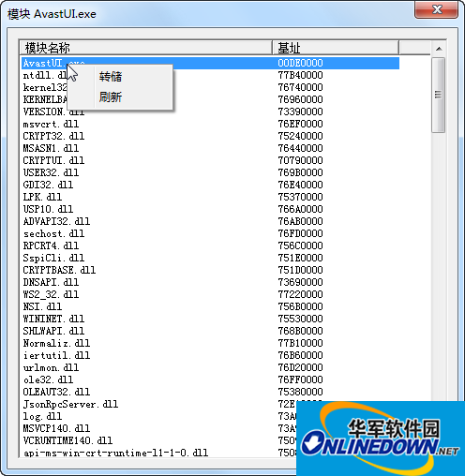Select the MSVCP140.dll module
Viewport: 465px width, 476px height.
(56, 428)
